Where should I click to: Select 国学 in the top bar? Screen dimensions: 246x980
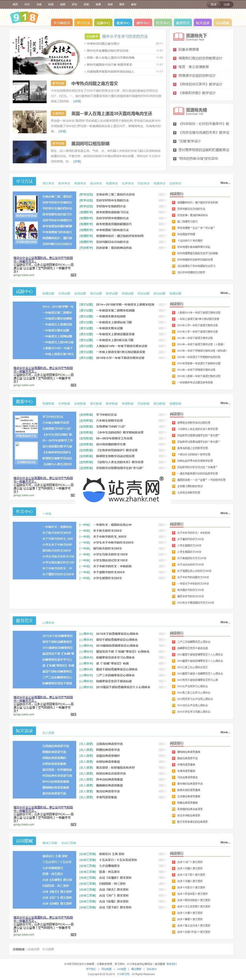[x=122, y=5]
